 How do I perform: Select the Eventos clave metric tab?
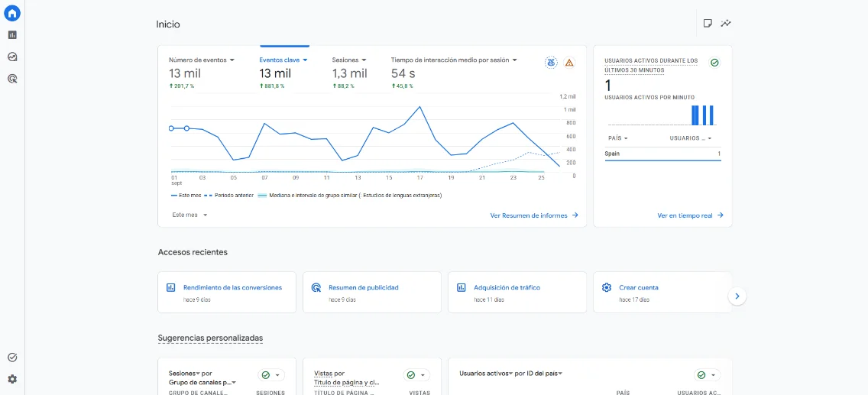point(283,60)
